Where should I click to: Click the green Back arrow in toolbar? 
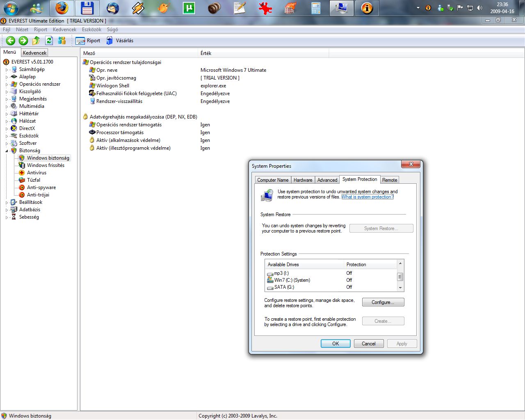click(x=11, y=40)
